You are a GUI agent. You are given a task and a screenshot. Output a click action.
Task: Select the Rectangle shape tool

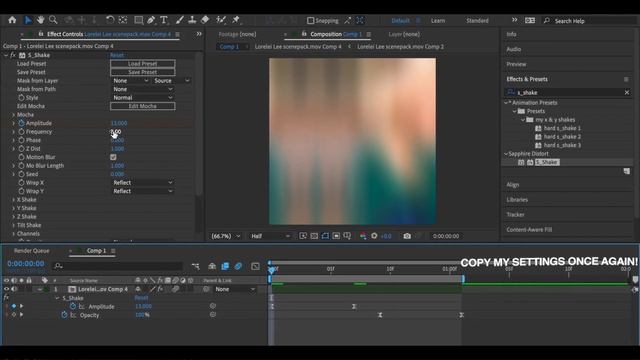tap(139, 20)
